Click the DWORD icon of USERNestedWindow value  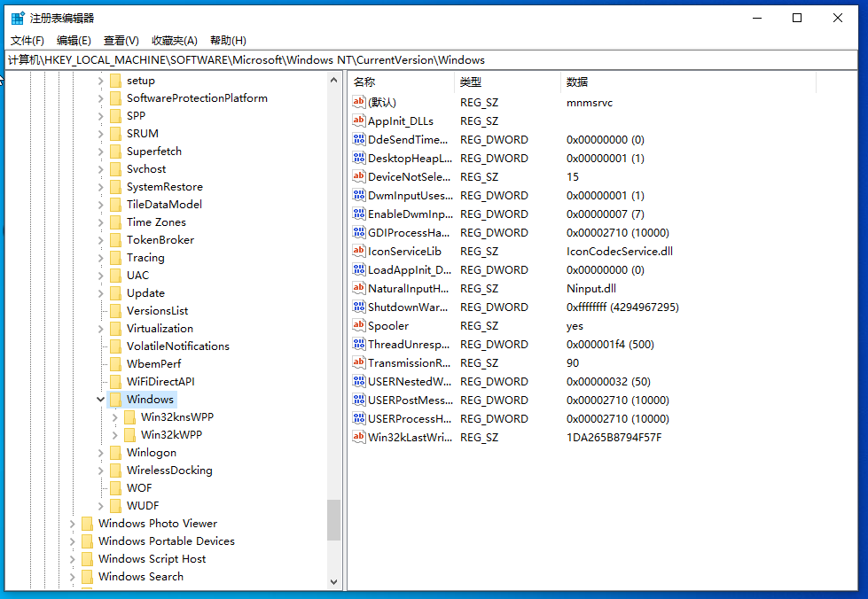pos(359,382)
